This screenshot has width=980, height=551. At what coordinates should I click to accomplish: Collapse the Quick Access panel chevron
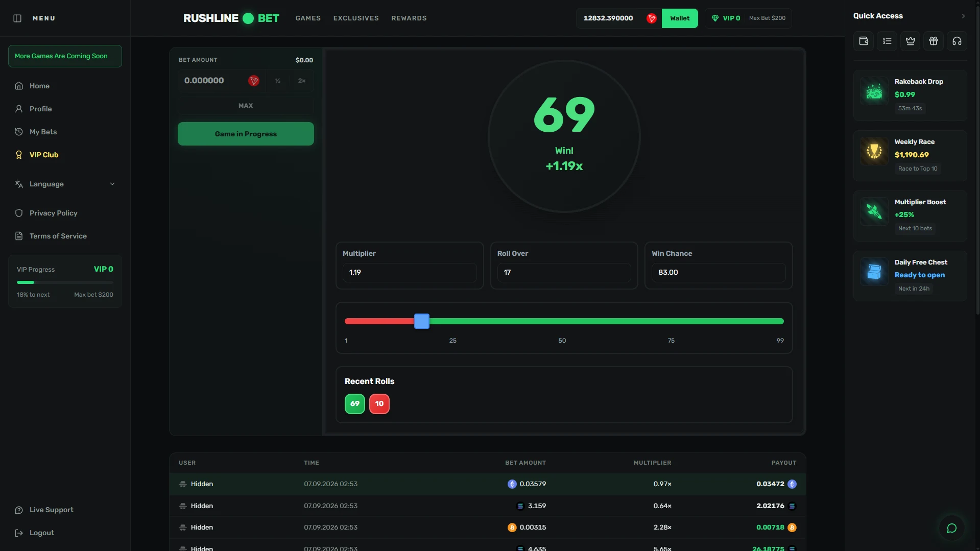pyautogui.click(x=963, y=16)
